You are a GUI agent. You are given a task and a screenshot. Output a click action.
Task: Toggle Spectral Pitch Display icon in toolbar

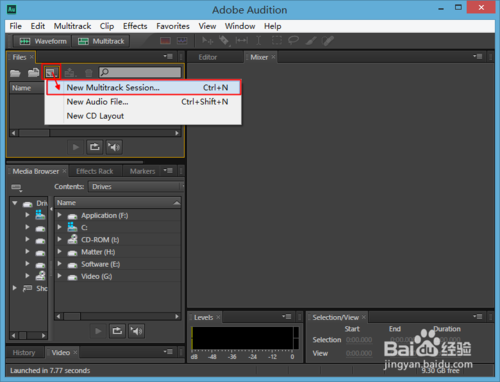(x=182, y=41)
